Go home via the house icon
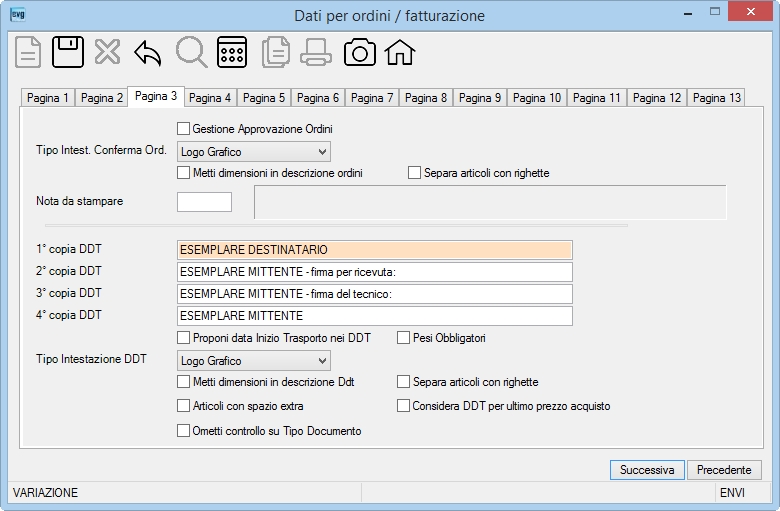The image size is (780, 511). click(400, 52)
